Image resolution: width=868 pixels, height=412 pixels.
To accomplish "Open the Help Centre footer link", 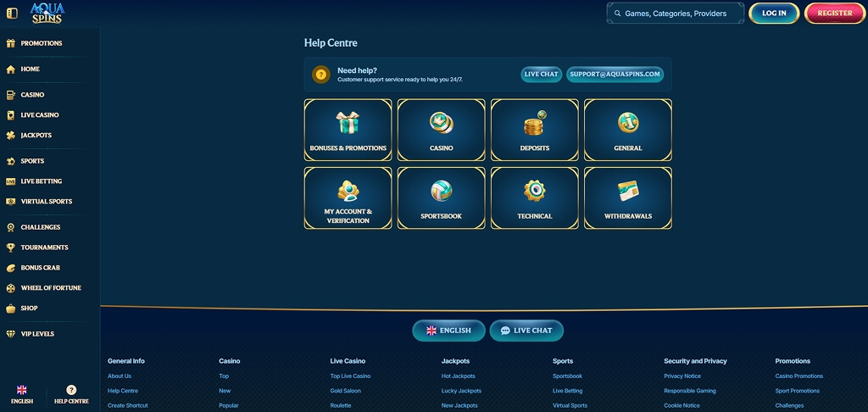I will [x=123, y=391].
